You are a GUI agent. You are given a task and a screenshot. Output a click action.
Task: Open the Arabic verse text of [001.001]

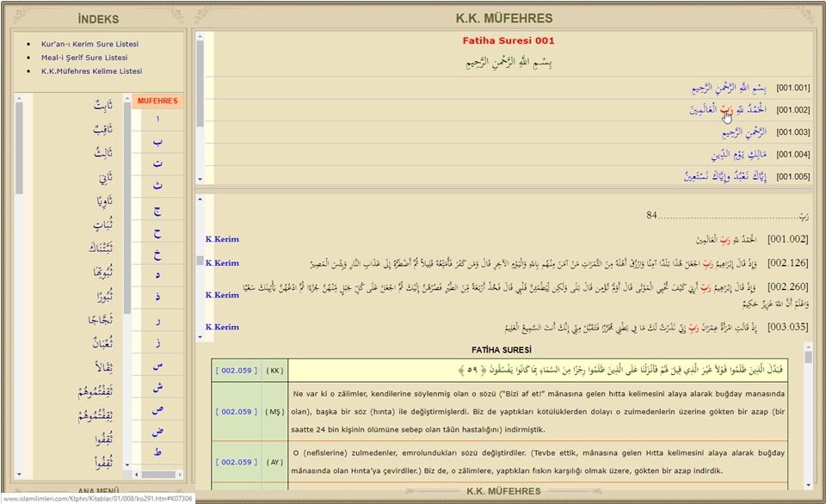click(729, 88)
